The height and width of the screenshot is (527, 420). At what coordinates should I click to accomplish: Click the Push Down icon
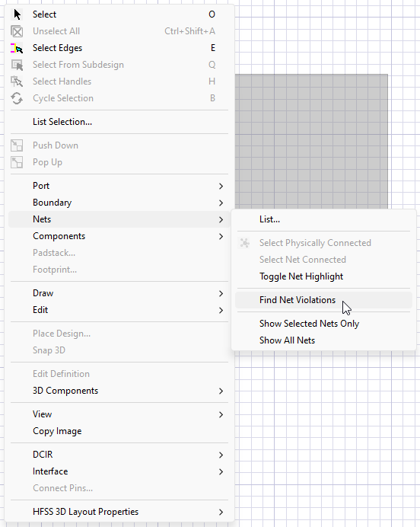pyautogui.click(x=17, y=145)
